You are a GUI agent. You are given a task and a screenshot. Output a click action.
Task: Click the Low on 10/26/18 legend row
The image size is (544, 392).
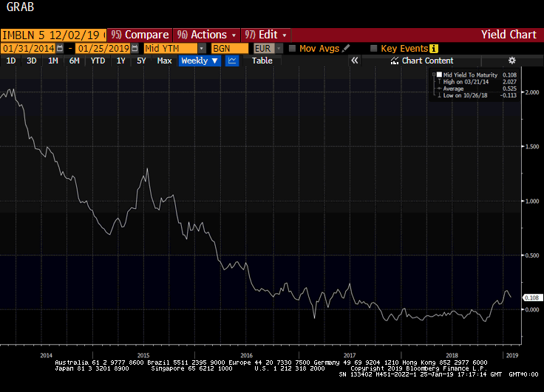click(x=477, y=95)
